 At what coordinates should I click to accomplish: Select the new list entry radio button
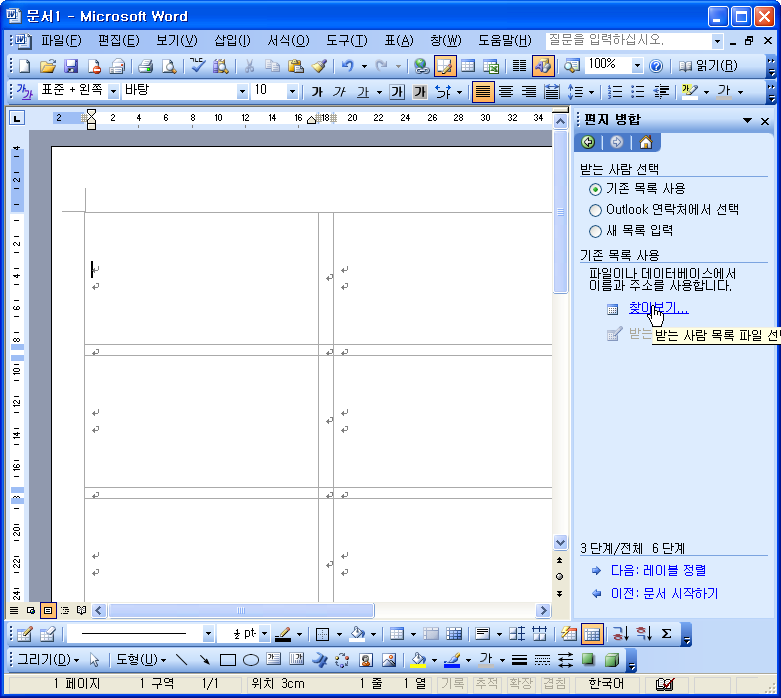point(595,231)
